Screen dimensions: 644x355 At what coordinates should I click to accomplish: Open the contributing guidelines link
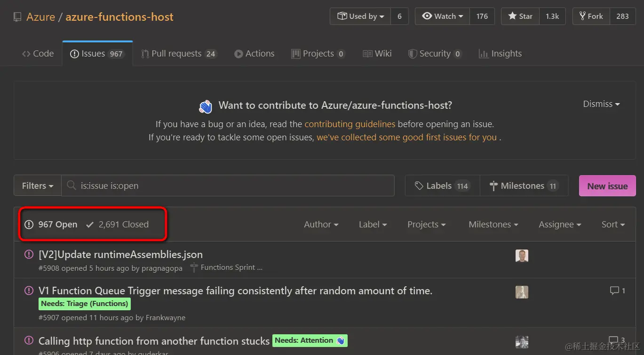pyautogui.click(x=350, y=124)
